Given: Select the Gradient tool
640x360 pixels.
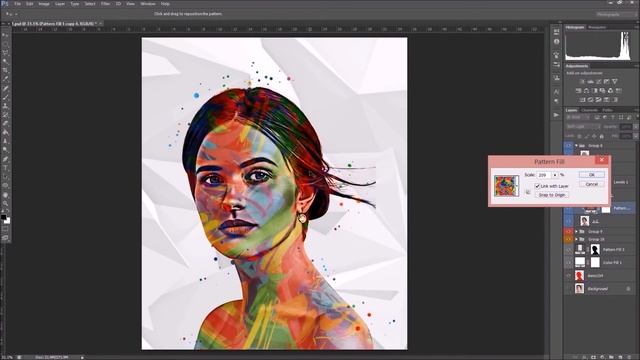Looking at the screenshot, I should pyautogui.click(x=5, y=133).
